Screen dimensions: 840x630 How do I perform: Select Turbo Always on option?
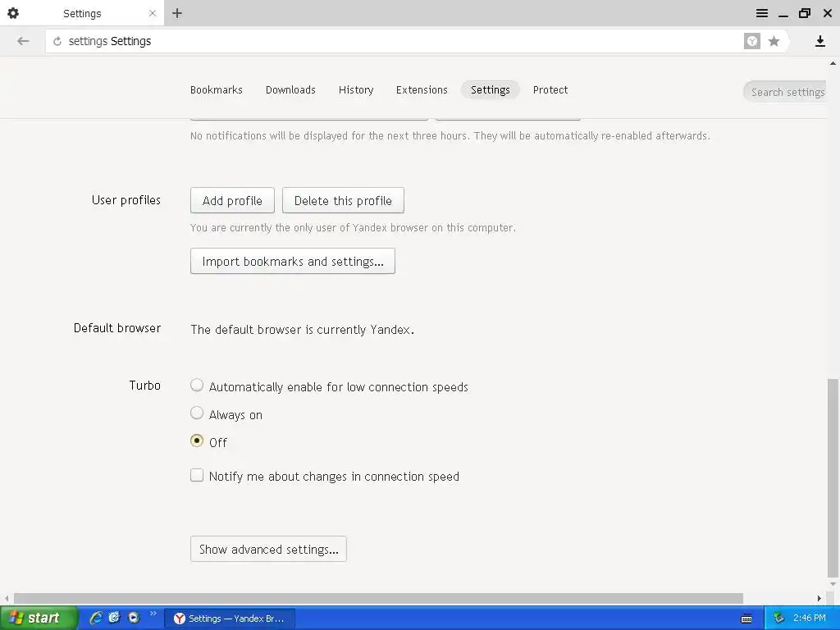point(197,413)
